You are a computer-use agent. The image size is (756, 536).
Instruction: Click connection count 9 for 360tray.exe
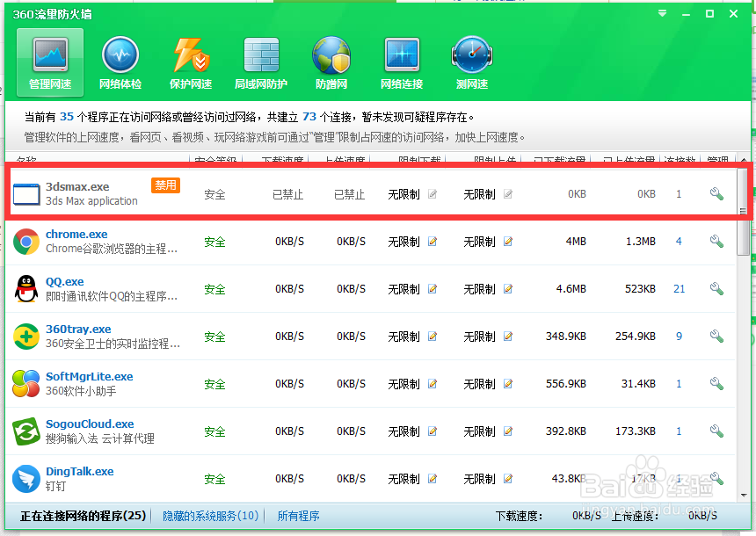(x=679, y=337)
